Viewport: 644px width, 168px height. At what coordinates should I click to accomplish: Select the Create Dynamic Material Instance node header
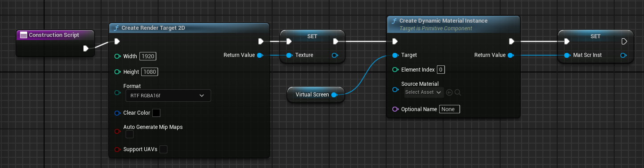pos(453,24)
